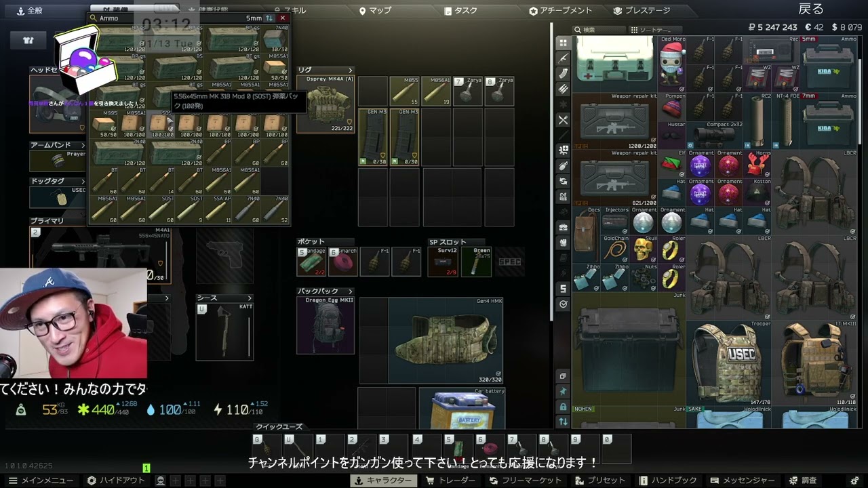Click the sort arrows in Ammo window header
This screenshot has height=488, width=868.
click(x=269, y=18)
